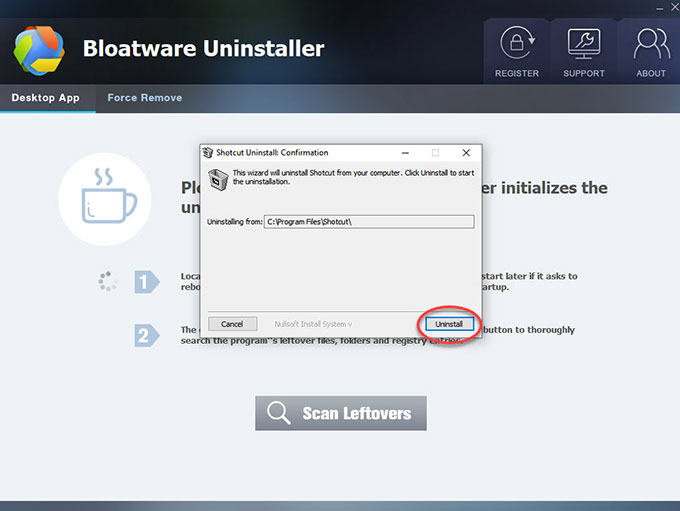
Task: Click the 'This wizard will uninstall Shotcut' text
Action: [x=353, y=177]
